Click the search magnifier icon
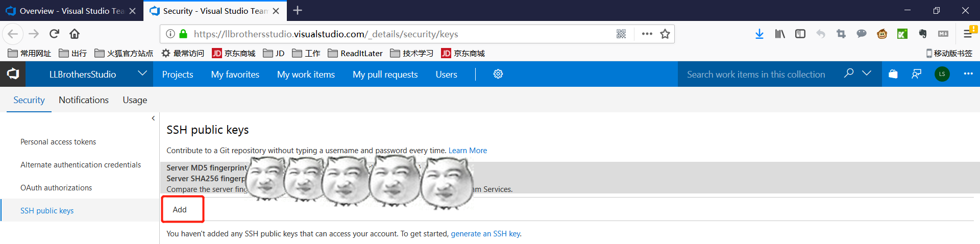 tap(849, 74)
